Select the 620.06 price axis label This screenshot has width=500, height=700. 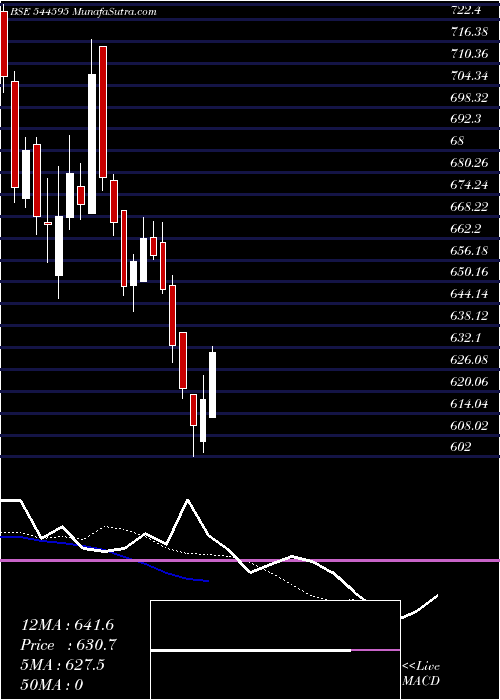click(469, 381)
